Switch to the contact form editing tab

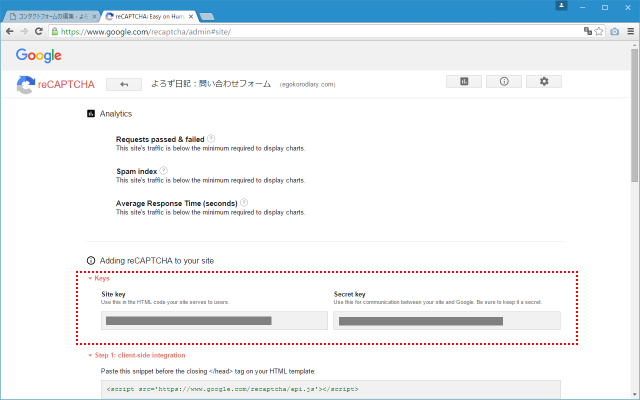pos(51,17)
